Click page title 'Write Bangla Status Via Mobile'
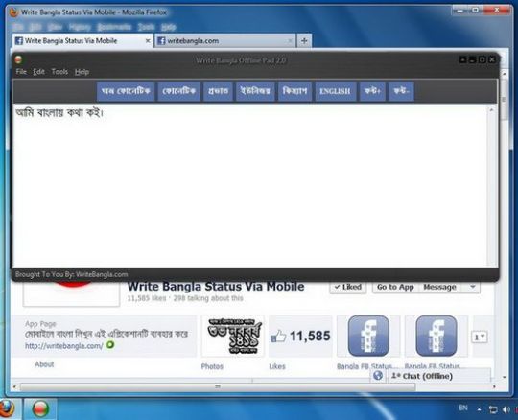 tap(216, 287)
